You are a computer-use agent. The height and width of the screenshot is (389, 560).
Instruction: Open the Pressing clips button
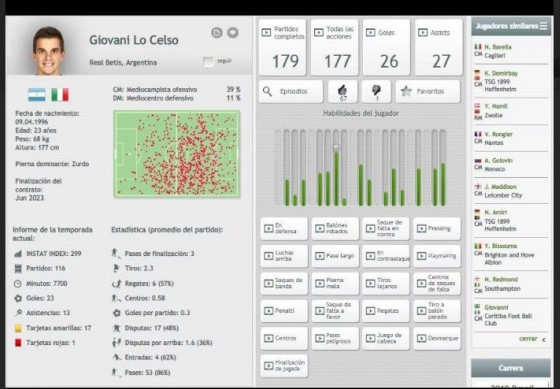437,229
